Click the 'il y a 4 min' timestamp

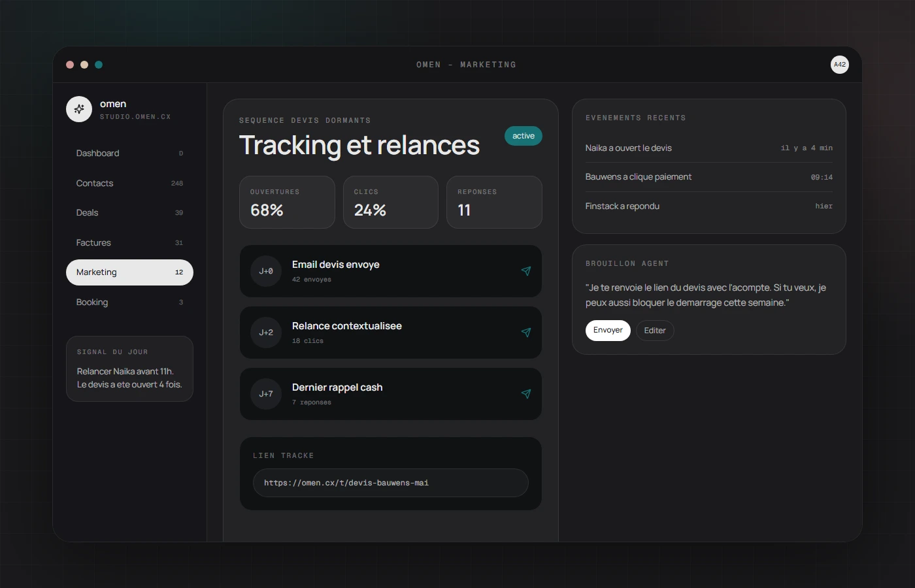point(807,148)
